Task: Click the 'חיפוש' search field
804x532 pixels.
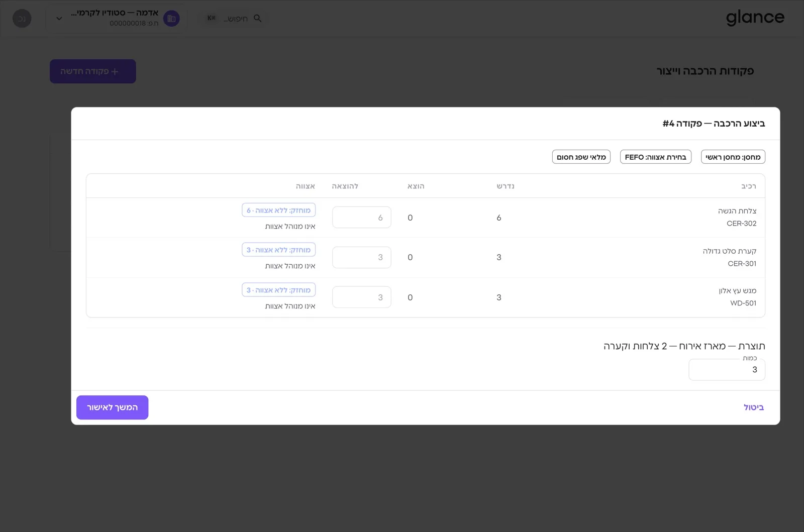Action: [235, 18]
